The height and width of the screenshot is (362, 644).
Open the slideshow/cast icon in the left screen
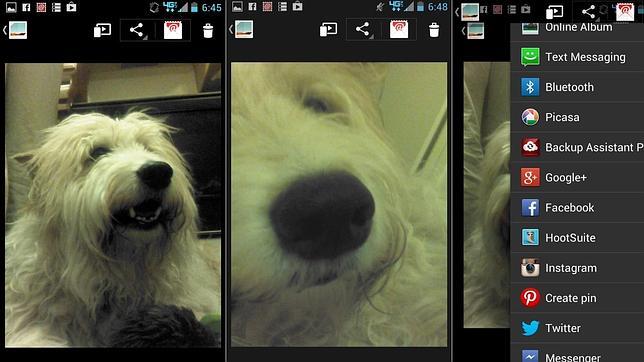[102, 30]
